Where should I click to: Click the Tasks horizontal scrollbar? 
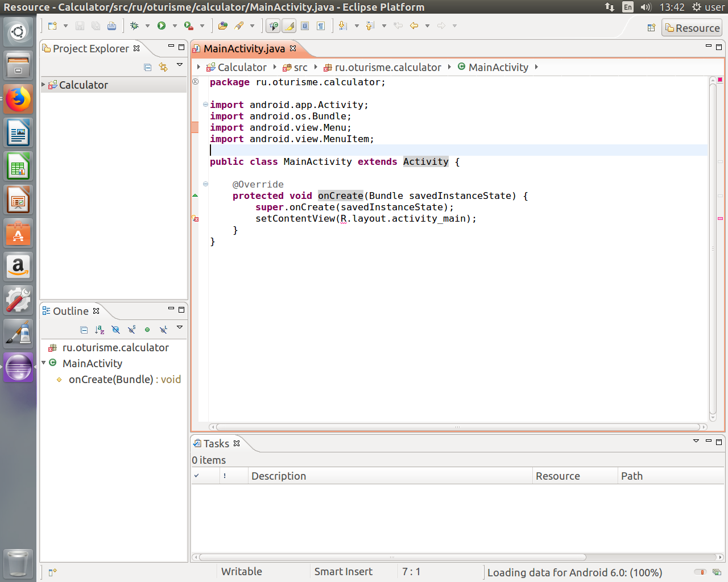coord(392,558)
